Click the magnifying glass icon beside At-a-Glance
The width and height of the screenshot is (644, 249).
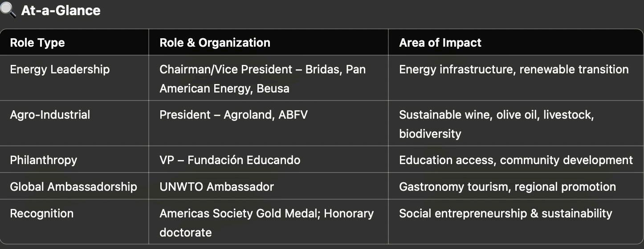pos(8,9)
